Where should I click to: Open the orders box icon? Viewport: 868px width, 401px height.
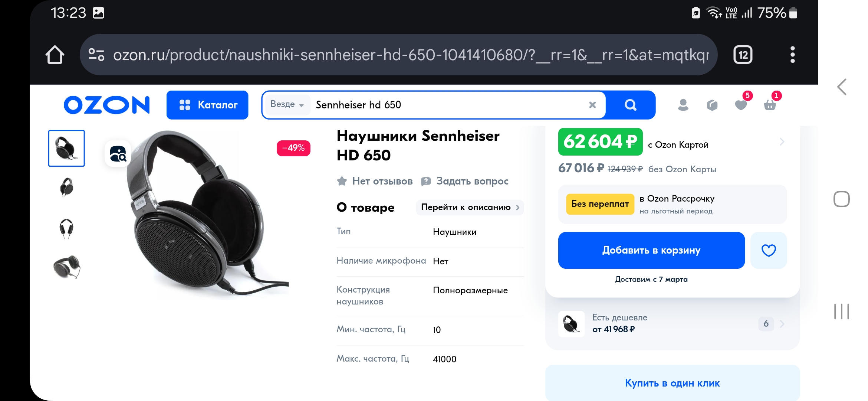coord(712,105)
